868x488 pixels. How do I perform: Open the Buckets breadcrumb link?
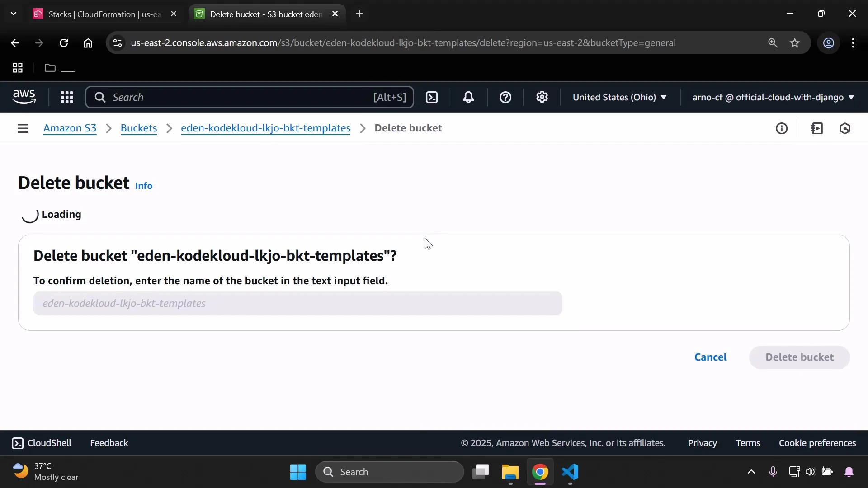tap(138, 128)
